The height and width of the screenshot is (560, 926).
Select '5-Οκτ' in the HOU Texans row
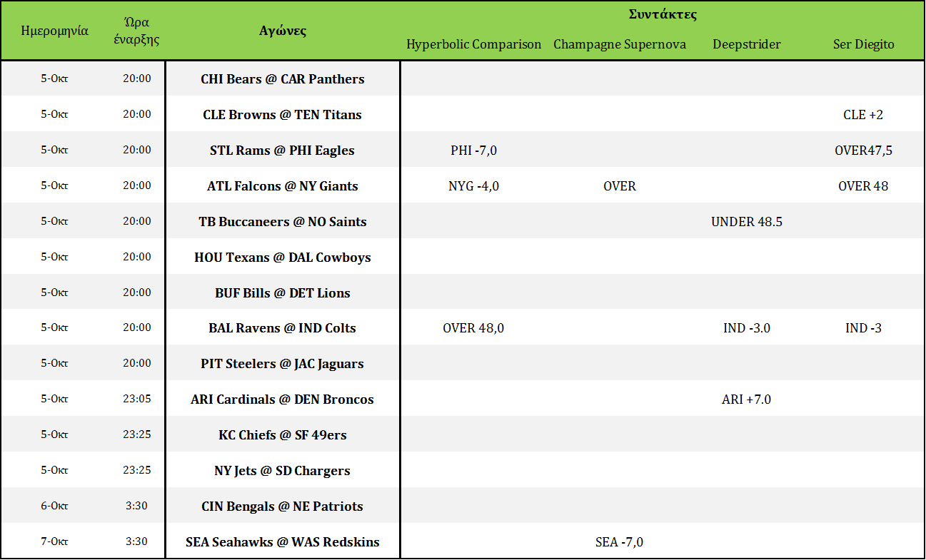pos(54,257)
